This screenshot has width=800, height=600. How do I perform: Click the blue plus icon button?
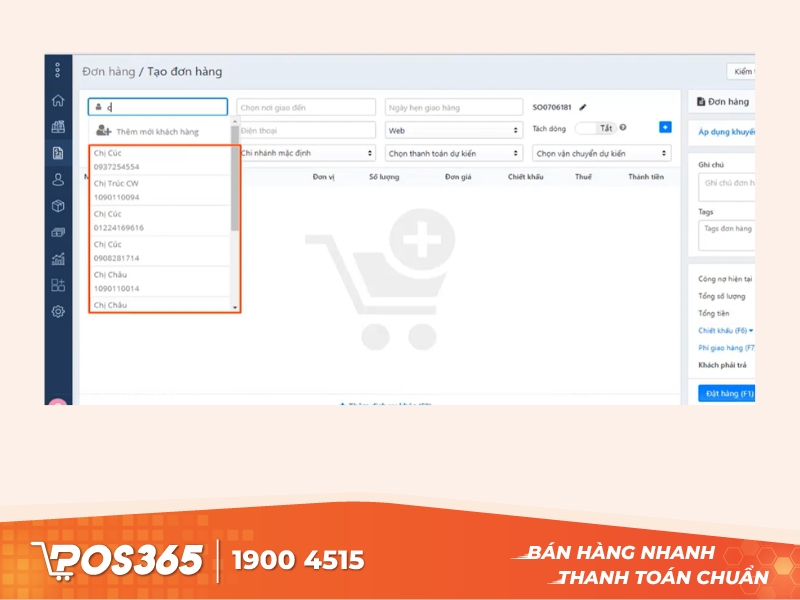(x=665, y=128)
